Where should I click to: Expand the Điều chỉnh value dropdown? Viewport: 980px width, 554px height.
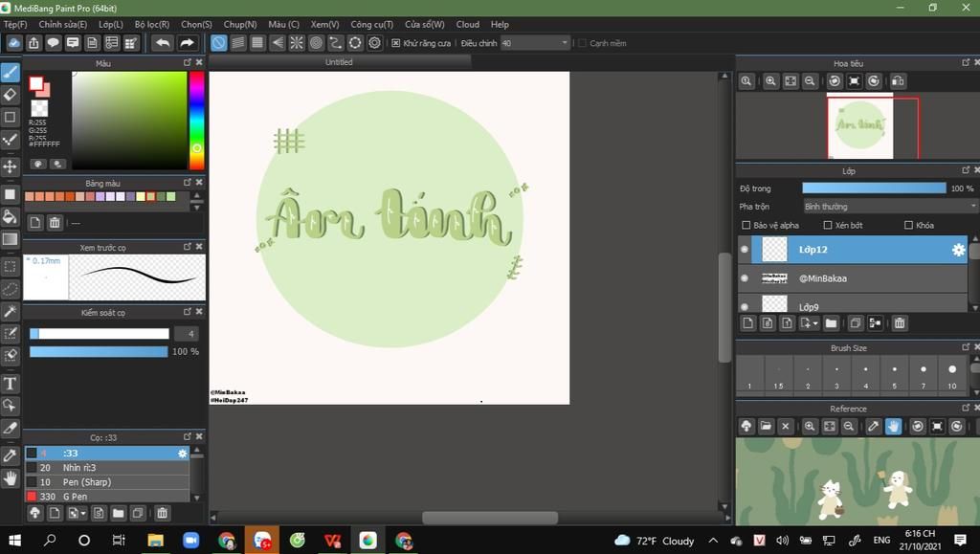click(563, 43)
